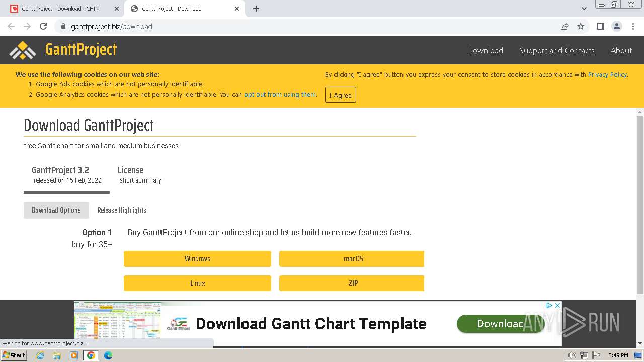Click the GanttProject logo icon
The width and height of the screenshot is (644, 362).
click(x=23, y=50)
